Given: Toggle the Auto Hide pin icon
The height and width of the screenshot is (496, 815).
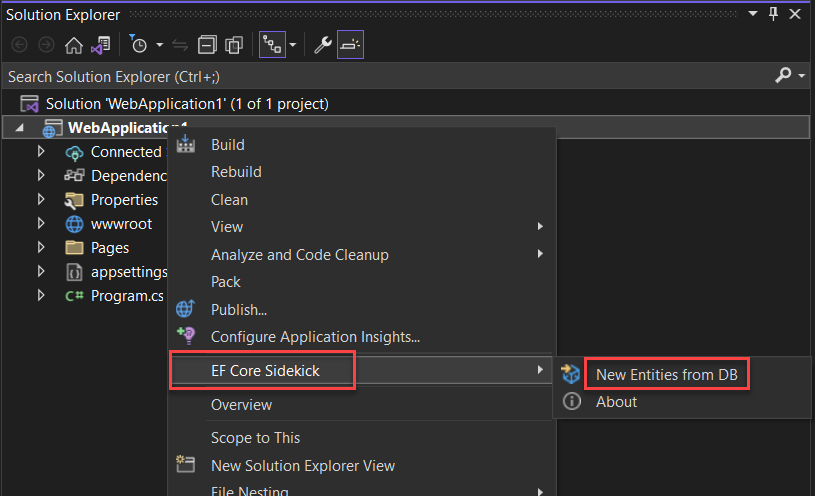Looking at the screenshot, I should click(773, 14).
